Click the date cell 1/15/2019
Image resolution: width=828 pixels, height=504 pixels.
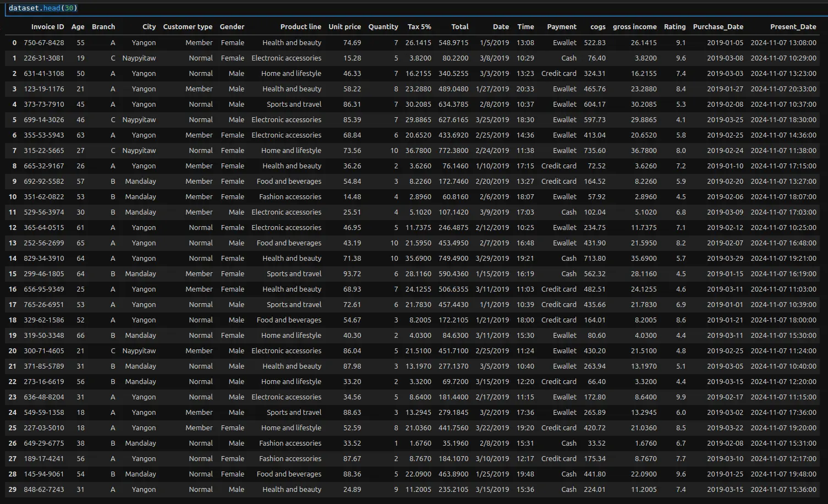[492, 273]
